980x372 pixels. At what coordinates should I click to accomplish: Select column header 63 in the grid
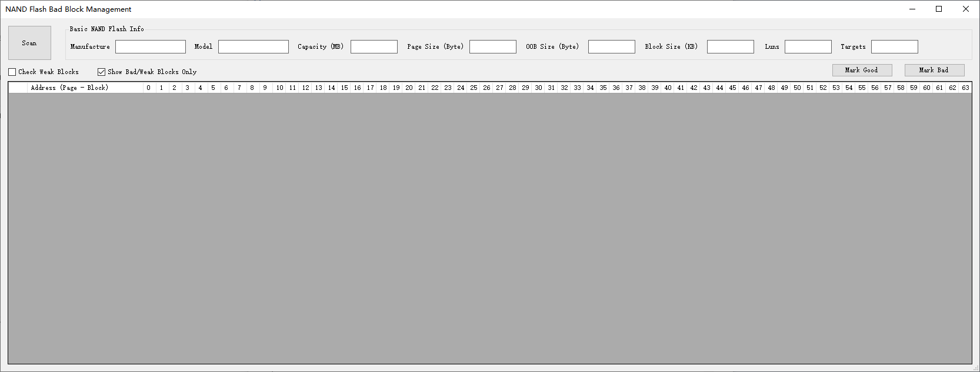[965, 88]
